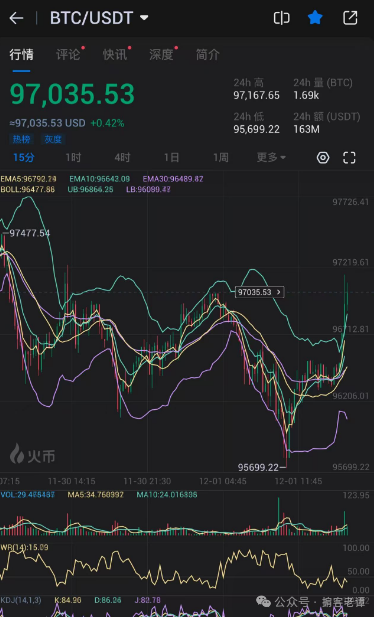
Task: Tap the share export icon
Action: coord(350,18)
